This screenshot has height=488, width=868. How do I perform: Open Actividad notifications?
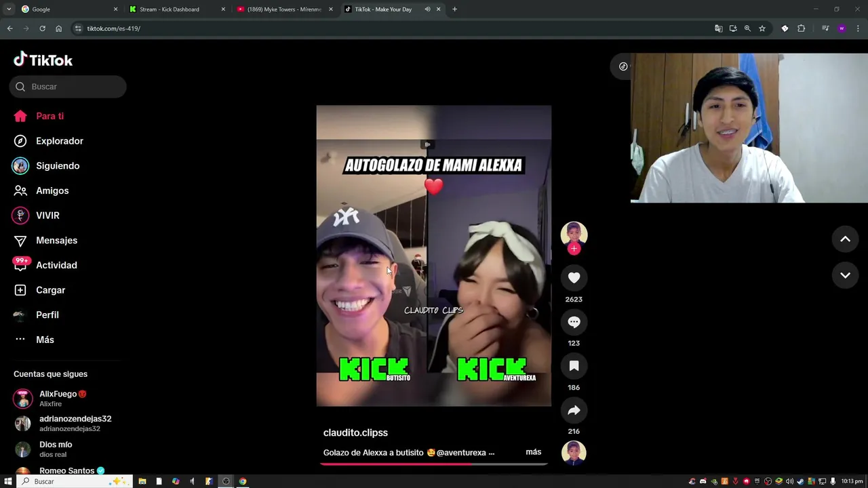point(45,265)
